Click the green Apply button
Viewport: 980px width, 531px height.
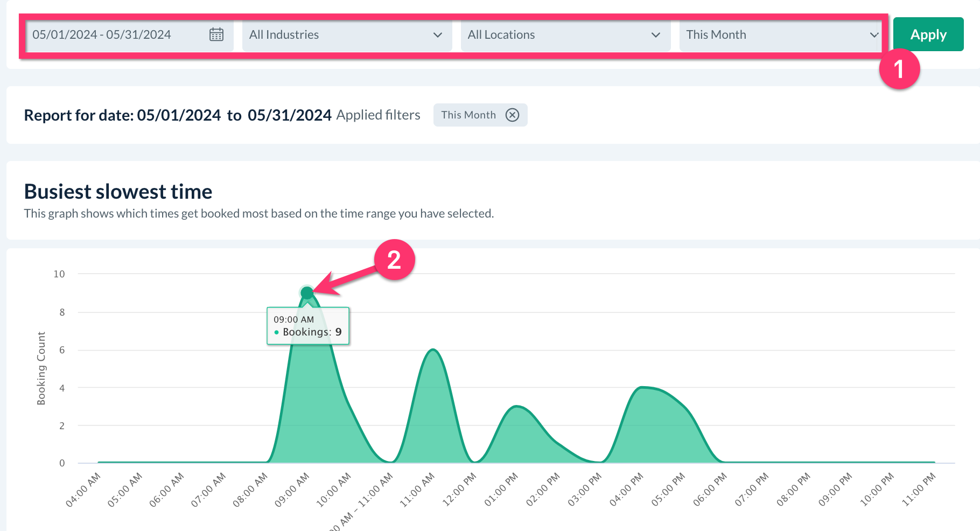928,34
